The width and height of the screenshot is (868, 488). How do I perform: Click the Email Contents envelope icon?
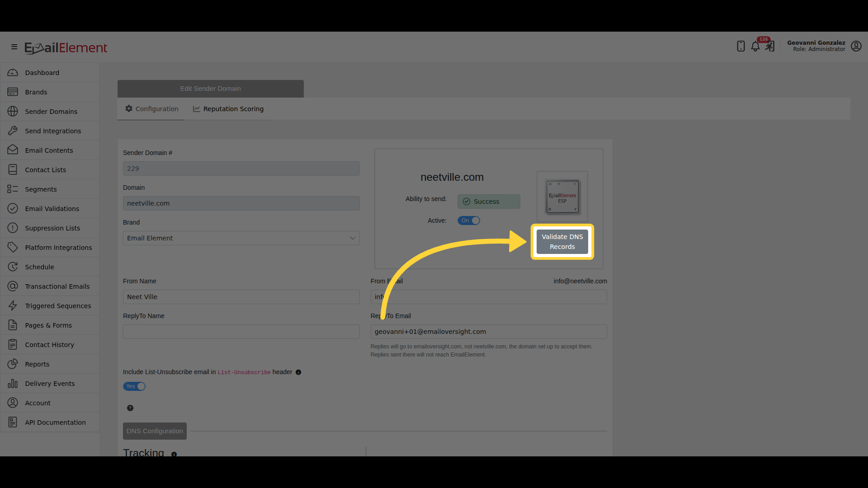pos(13,150)
